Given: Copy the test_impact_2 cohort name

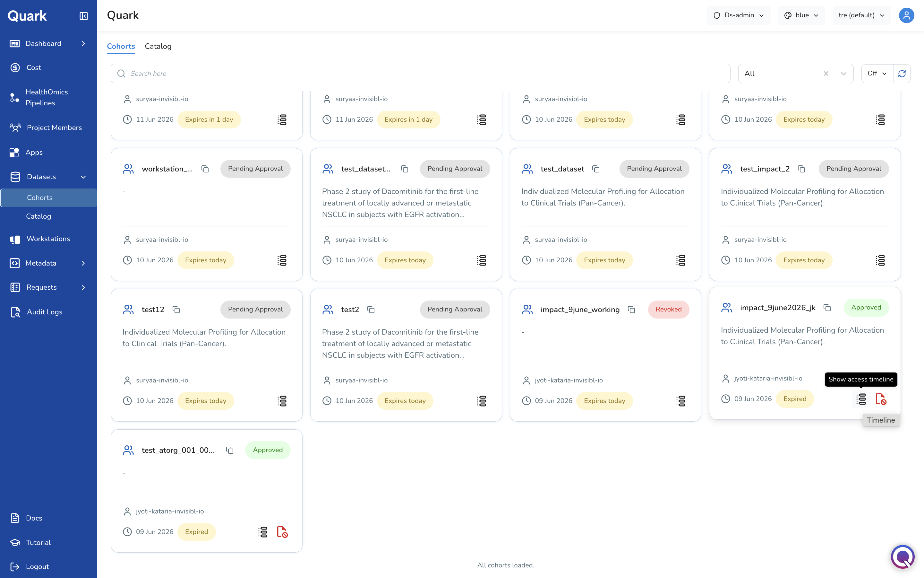Looking at the screenshot, I should click(801, 169).
